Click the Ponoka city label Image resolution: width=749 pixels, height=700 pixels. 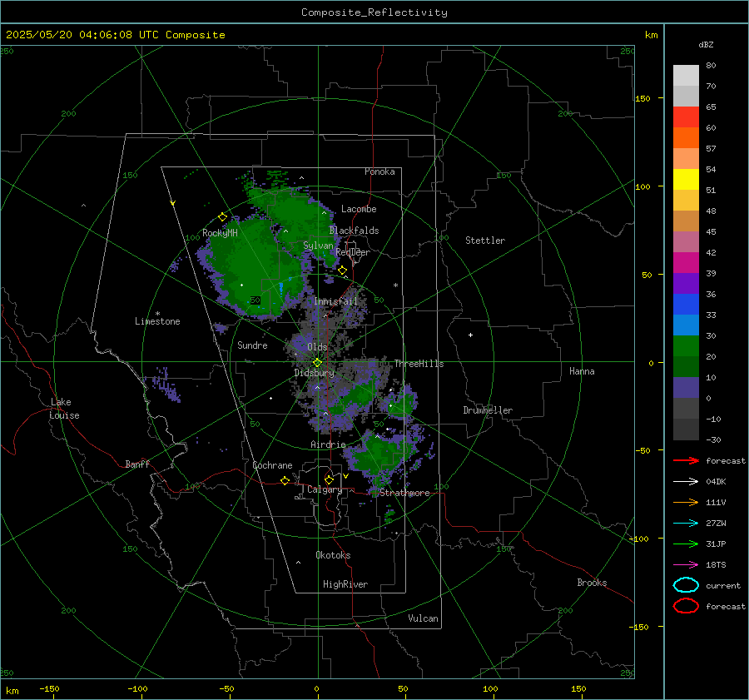point(379,171)
